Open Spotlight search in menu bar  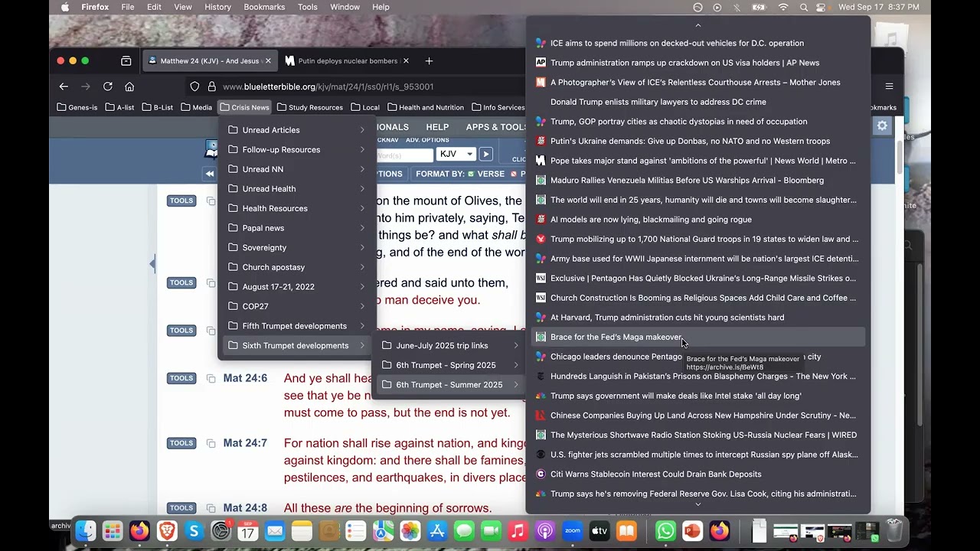pyautogui.click(x=803, y=7)
